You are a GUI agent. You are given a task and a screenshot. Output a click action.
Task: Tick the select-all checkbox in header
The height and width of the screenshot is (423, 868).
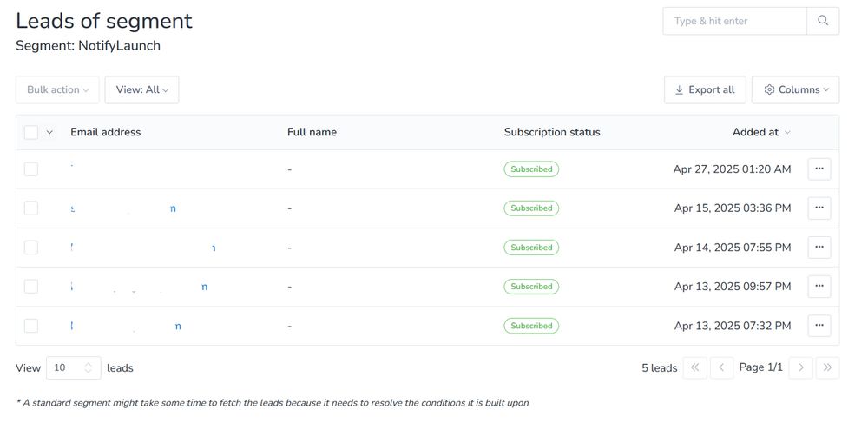(31, 132)
